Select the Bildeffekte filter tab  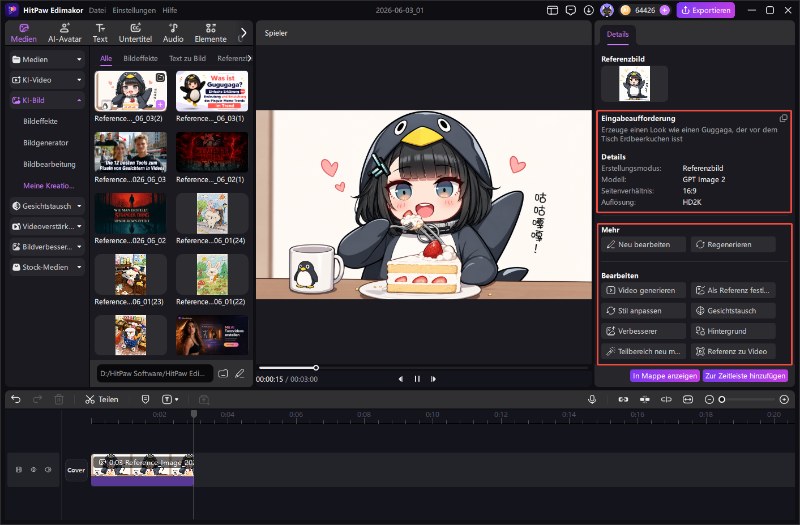pyautogui.click(x=140, y=58)
